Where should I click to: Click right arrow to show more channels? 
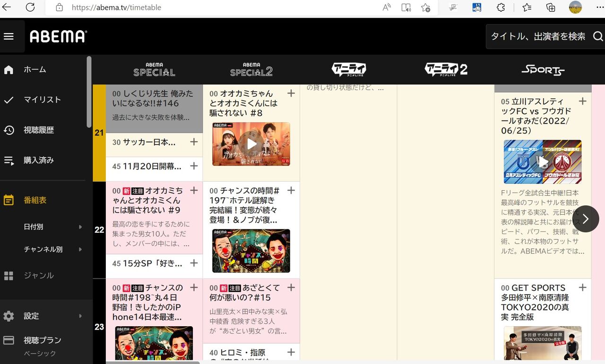pos(586,219)
